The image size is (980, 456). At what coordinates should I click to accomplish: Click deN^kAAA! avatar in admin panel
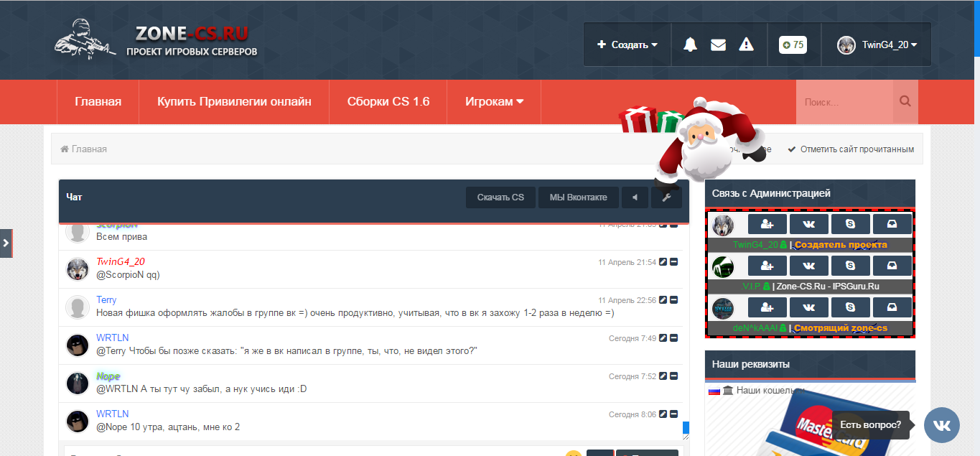pyautogui.click(x=723, y=308)
